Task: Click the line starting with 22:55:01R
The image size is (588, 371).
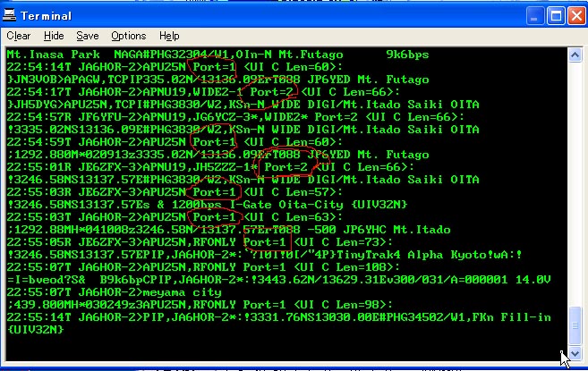Action: coord(210,167)
